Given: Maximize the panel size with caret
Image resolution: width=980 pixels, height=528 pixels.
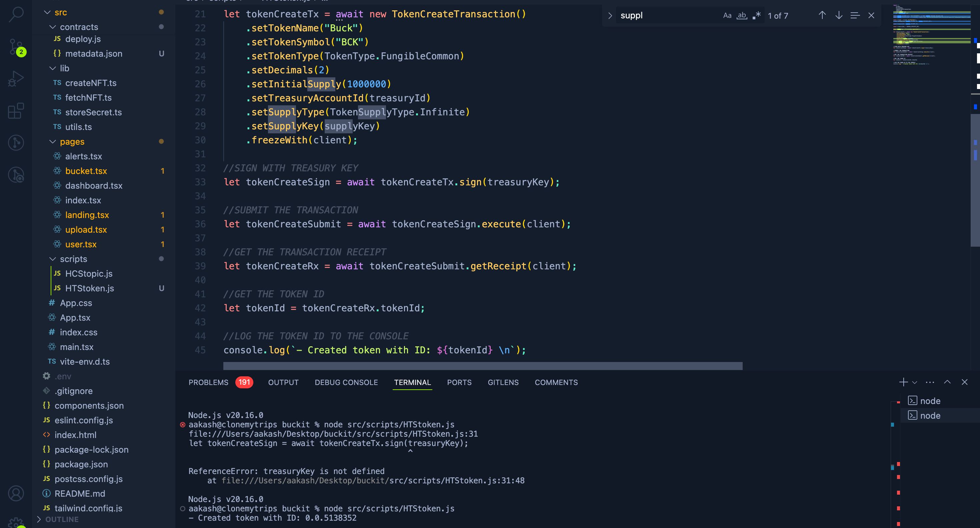Looking at the screenshot, I should (947, 382).
